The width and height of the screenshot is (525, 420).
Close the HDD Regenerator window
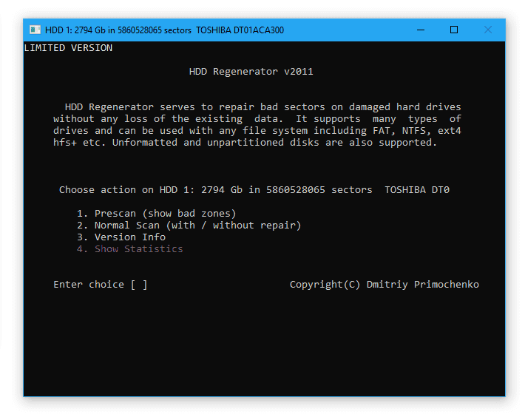coord(488,30)
